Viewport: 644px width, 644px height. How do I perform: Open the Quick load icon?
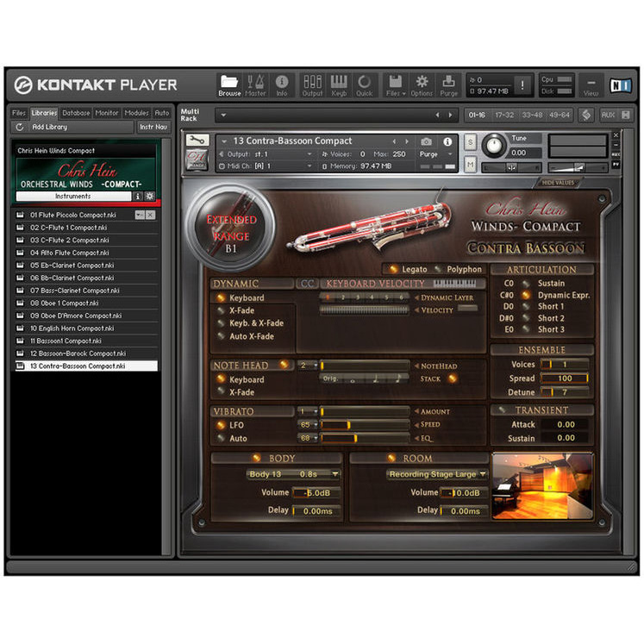[x=365, y=85]
